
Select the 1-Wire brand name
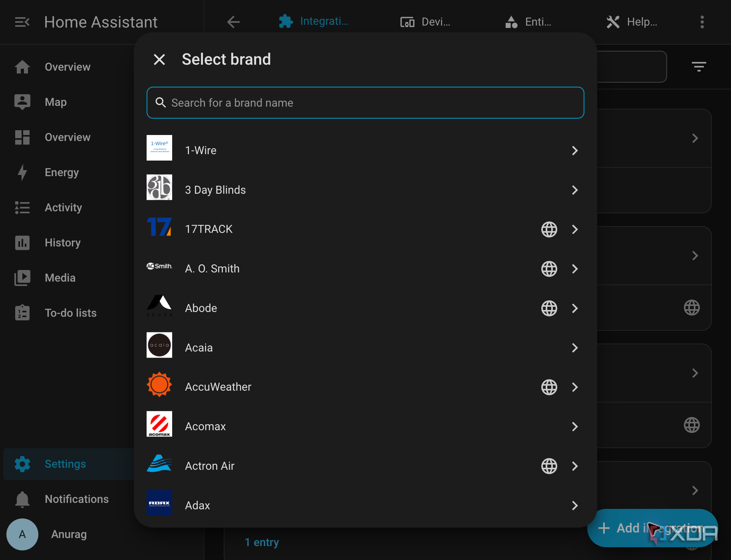coord(201,151)
